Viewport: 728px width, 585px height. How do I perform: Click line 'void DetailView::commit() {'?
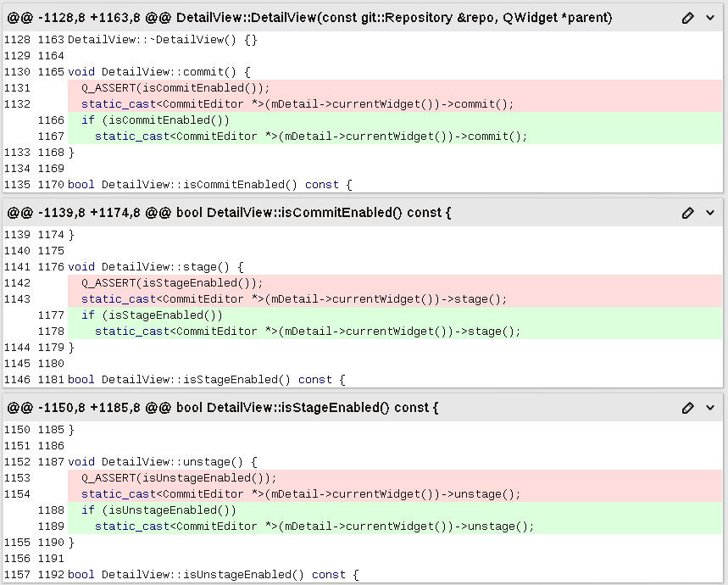(159, 72)
